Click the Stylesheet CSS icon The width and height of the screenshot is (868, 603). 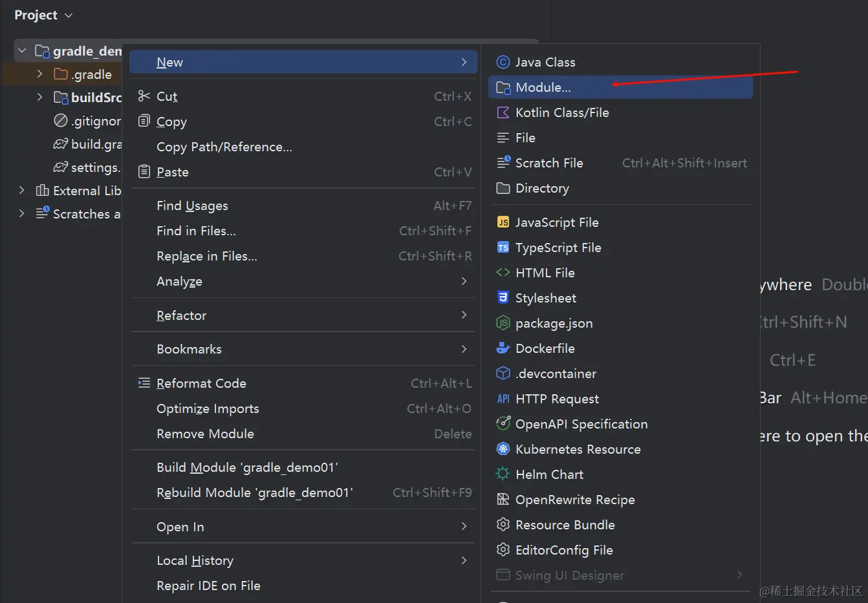click(503, 298)
